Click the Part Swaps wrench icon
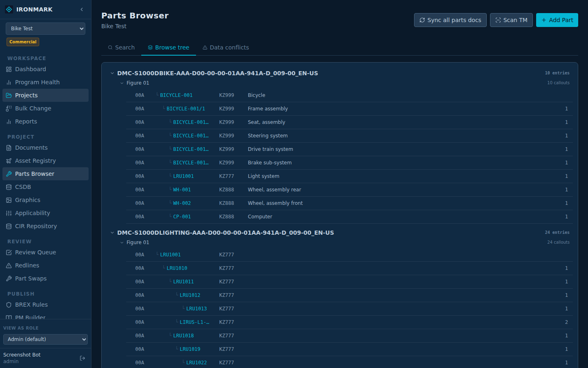Image resolution: width=588 pixels, height=368 pixels. coord(9,279)
